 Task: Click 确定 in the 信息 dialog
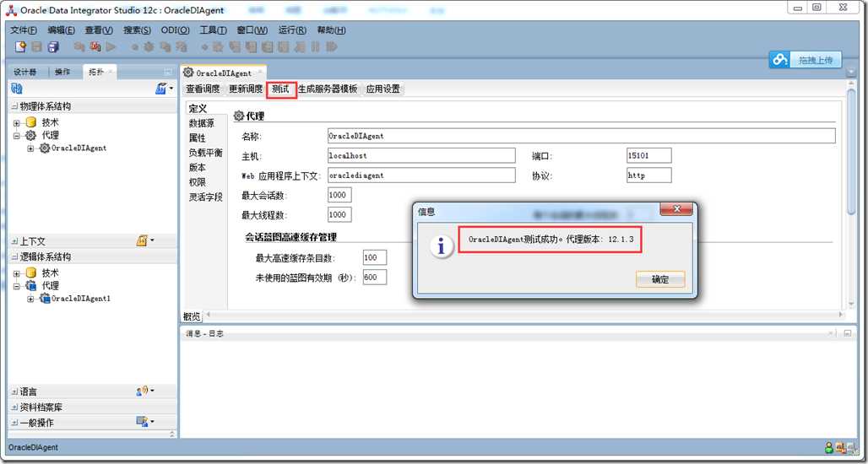660,279
